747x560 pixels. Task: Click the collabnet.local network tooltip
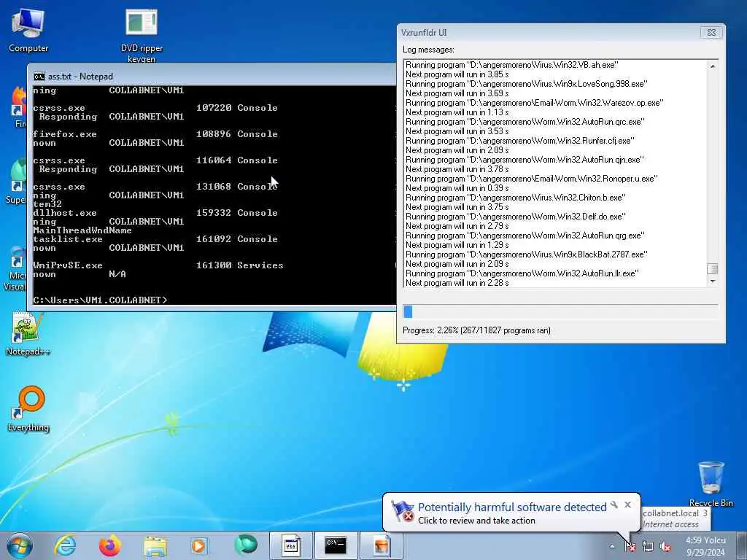(675, 518)
